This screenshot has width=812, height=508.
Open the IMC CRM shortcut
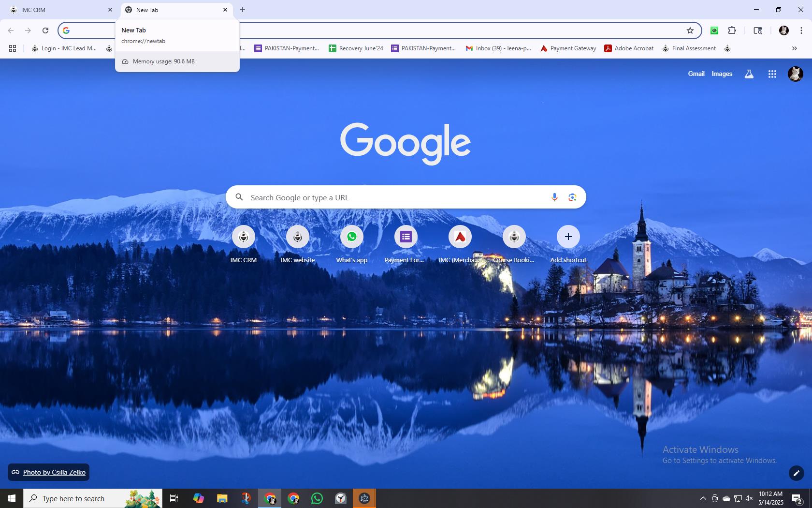tap(244, 244)
